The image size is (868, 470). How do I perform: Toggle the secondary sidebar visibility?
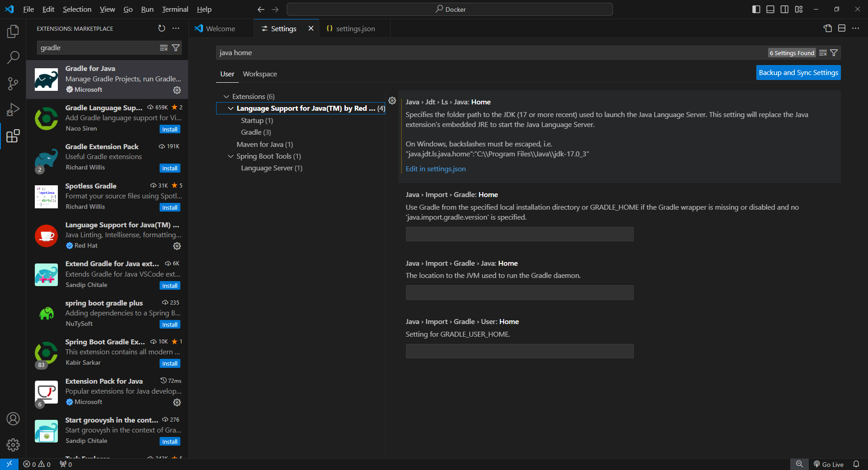[x=784, y=9]
